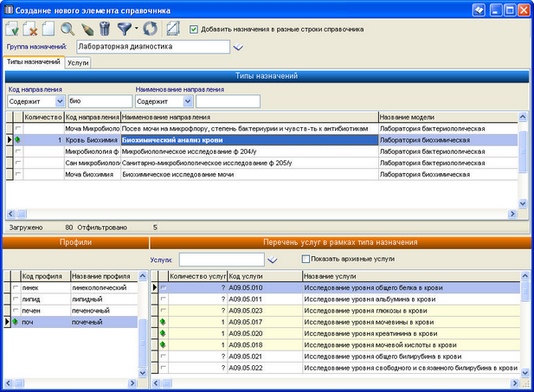Click the circular arrows refresh icon
The height and width of the screenshot is (392, 534).
pyautogui.click(x=151, y=29)
